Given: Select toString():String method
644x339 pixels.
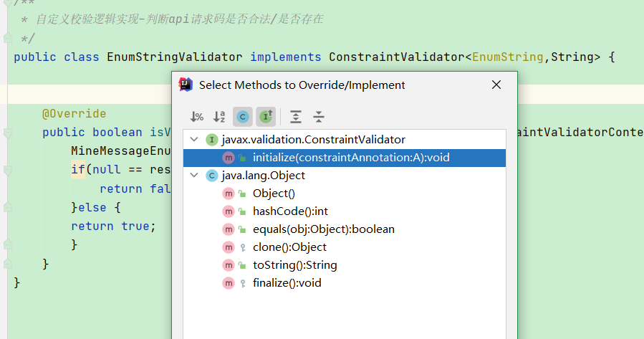Looking at the screenshot, I should [x=344, y=265].
